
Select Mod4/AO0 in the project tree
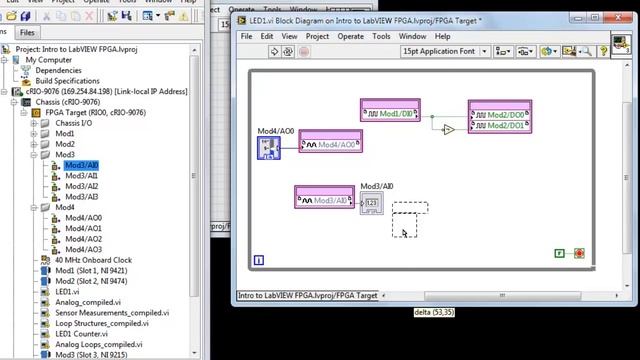pos(84,218)
